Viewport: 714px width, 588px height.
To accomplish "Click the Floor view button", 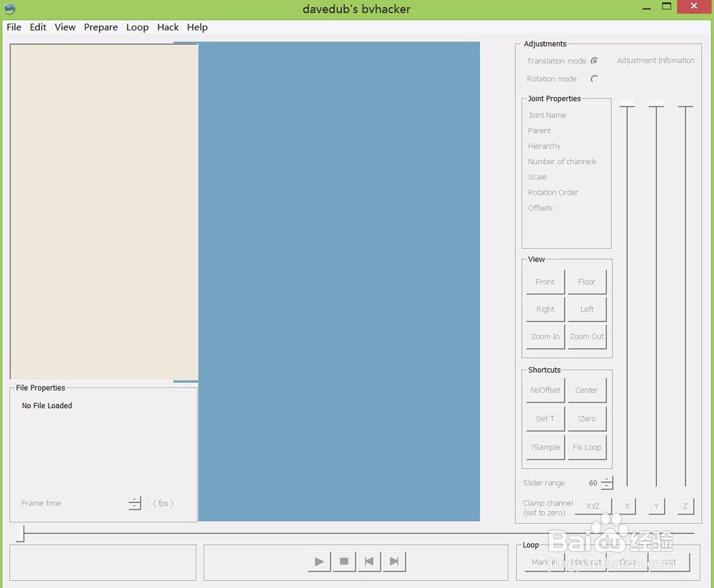I will (587, 282).
